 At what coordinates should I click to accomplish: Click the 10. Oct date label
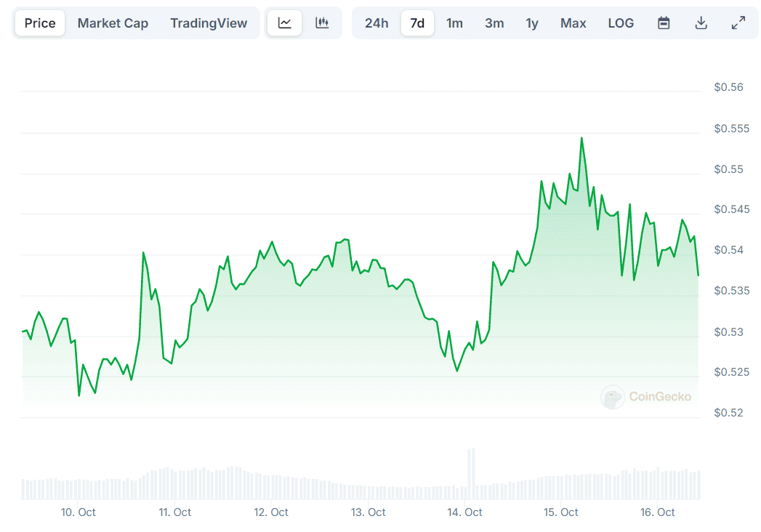(x=78, y=512)
